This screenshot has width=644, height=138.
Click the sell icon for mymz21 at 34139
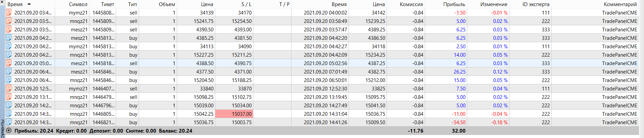9,13
